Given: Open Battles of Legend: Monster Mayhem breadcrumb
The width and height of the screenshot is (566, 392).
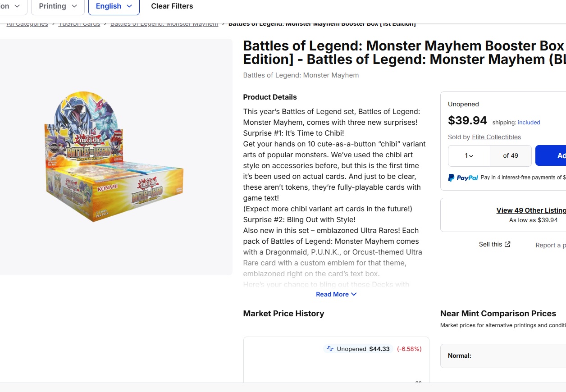Looking at the screenshot, I should pos(164,24).
